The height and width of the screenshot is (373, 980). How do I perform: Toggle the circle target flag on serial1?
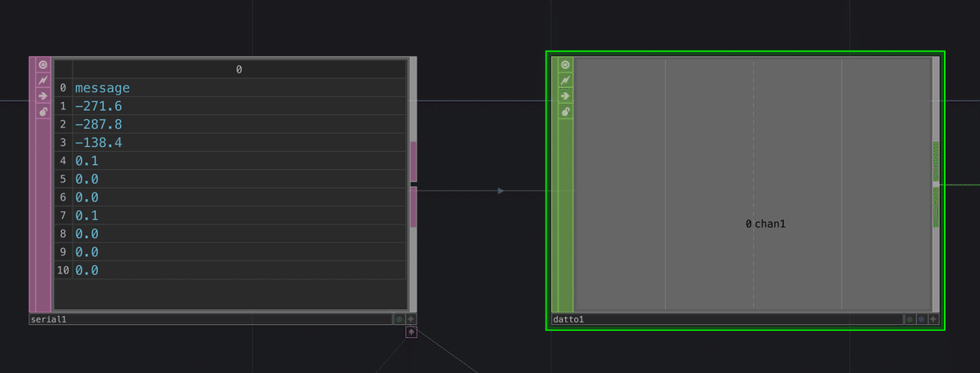pyautogui.click(x=43, y=64)
